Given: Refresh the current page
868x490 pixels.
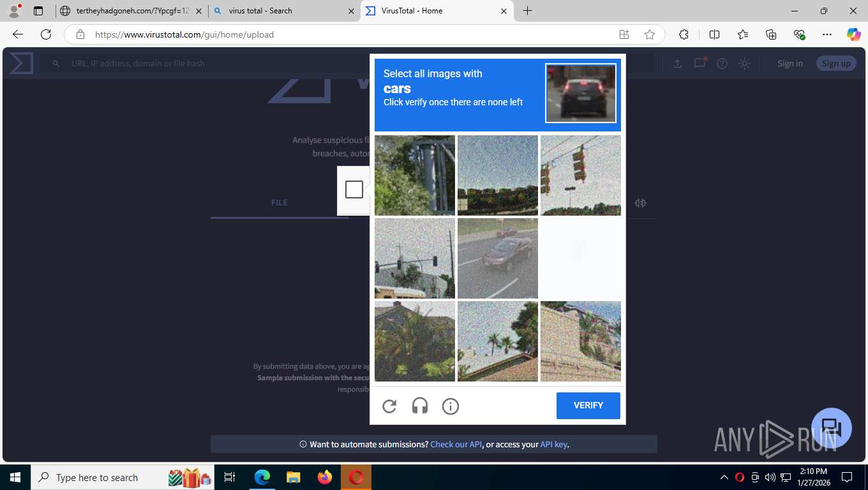Looking at the screenshot, I should [x=46, y=34].
